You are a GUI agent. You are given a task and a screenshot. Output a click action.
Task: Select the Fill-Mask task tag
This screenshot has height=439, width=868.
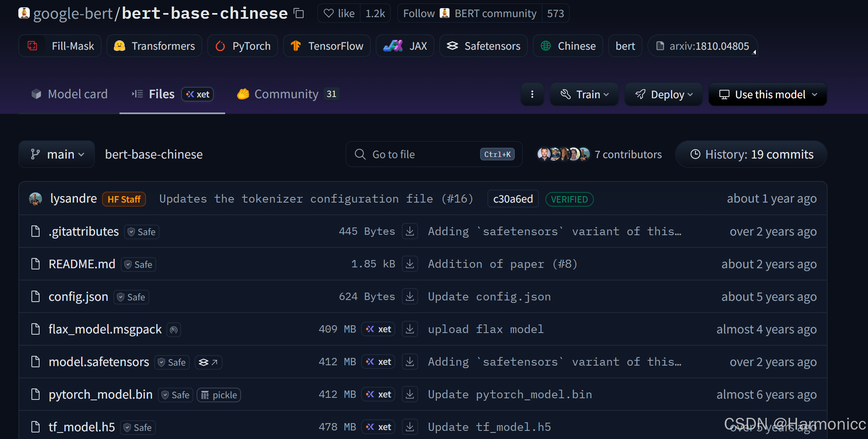pos(60,46)
